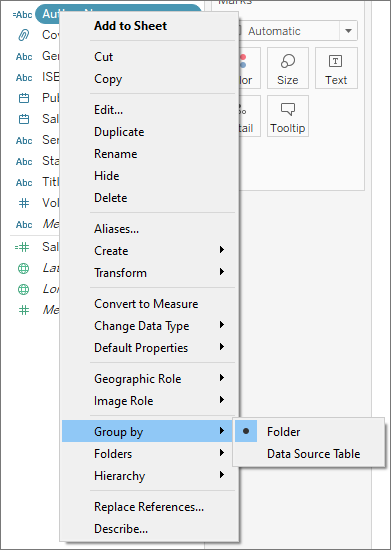Image resolution: width=391 pixels, height=550 pixels.
Task: Click the paperclip icon in the field list
Action: pyautogui.click(x=23, y=35)
